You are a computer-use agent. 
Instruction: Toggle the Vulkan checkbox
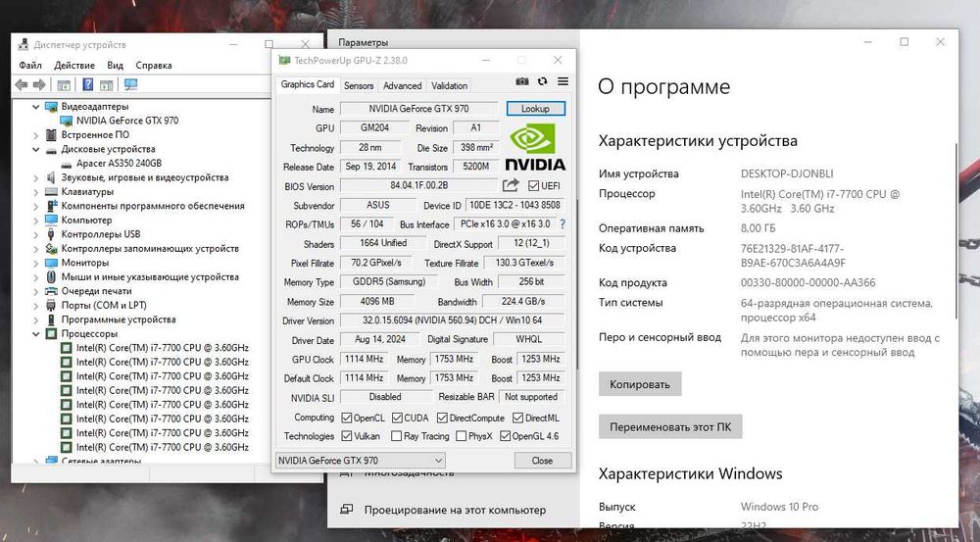click(x=347, y=436)
